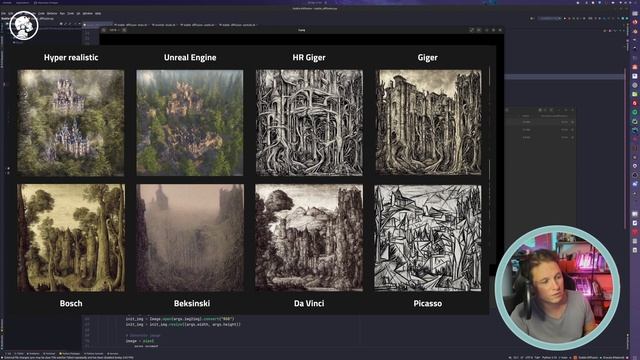Screen dimensions: 640x360
Task: Select the image below the Giger label
Action: coord(428,122)
